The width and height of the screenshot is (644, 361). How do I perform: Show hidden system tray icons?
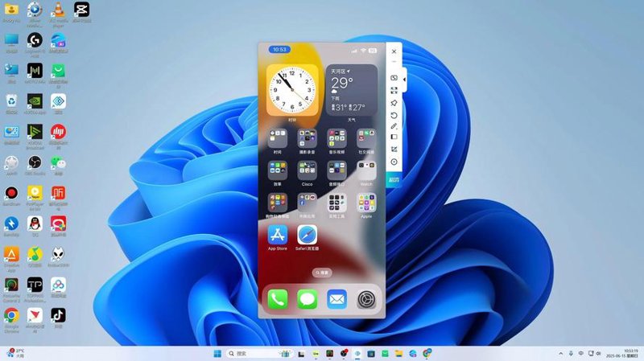point(560,353)
